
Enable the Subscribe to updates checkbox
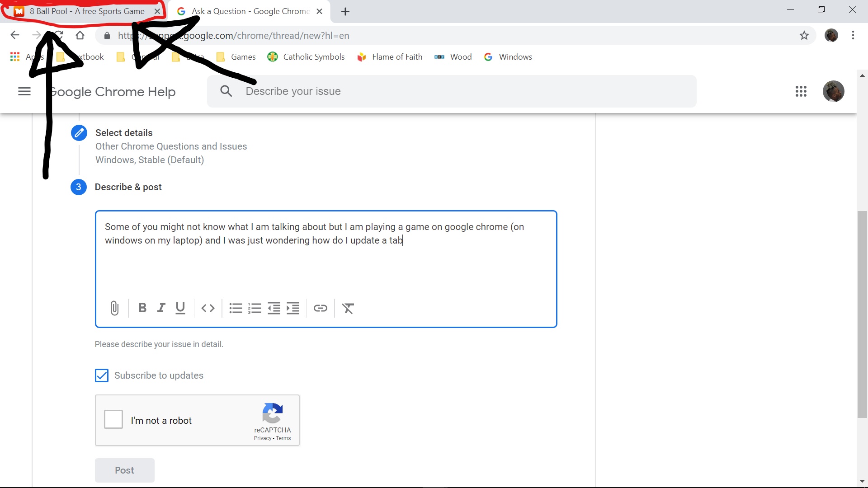[x=102, y=375]
